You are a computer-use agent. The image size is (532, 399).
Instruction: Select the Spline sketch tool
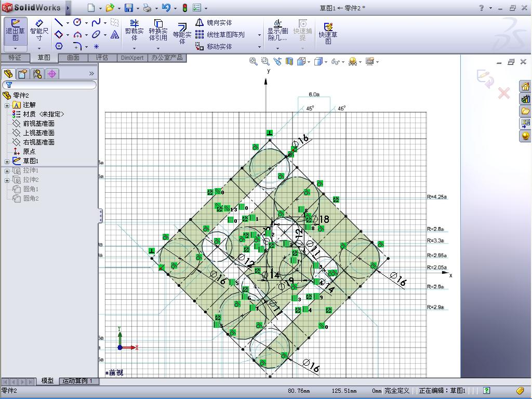pyautogui.click(x=96, y=22)
